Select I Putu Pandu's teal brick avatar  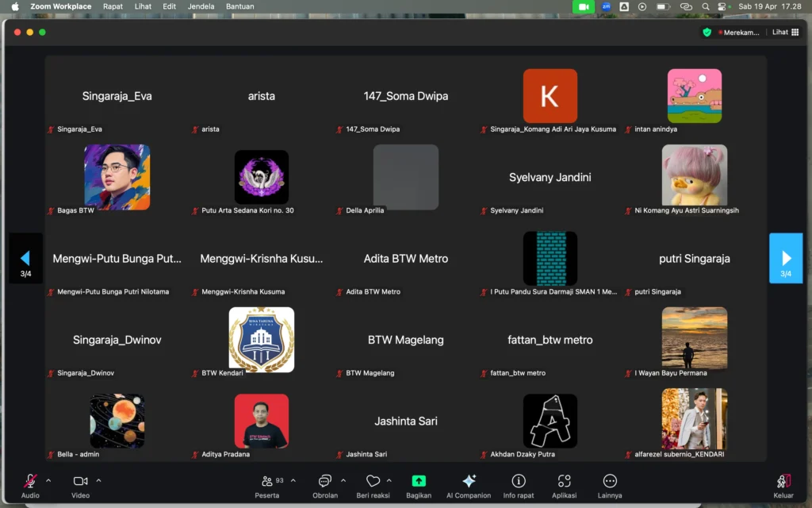(x=550, y=258)
